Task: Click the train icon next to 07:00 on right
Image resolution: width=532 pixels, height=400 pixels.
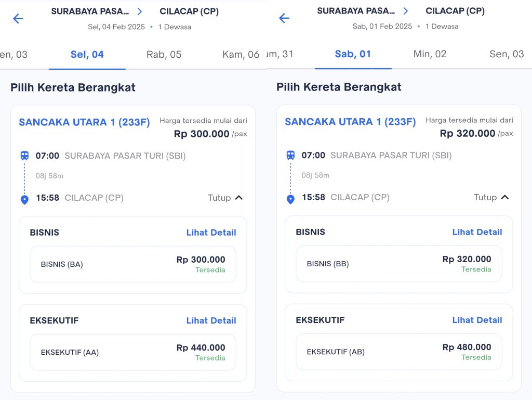Action: pos(290,155)
